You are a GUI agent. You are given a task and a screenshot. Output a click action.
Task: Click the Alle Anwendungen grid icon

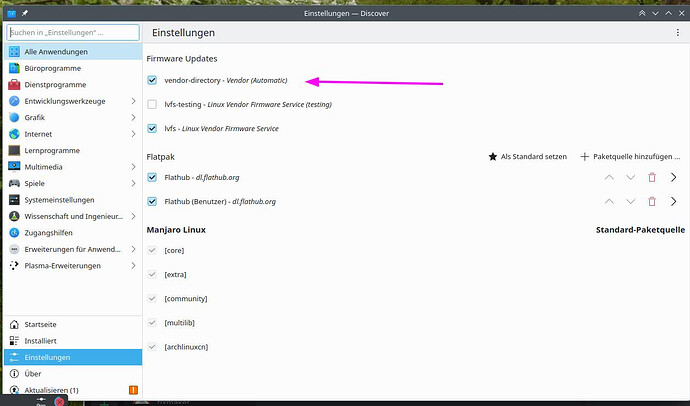(14, 51)
